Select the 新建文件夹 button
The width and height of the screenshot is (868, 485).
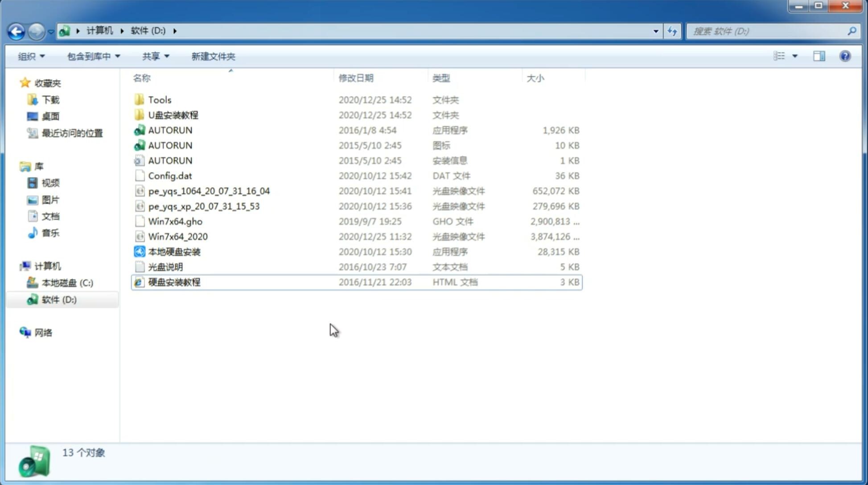tap(214, 56)
